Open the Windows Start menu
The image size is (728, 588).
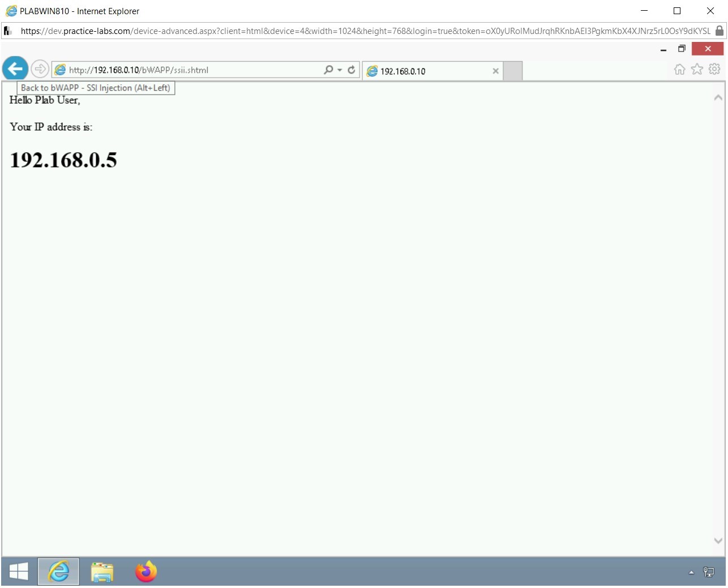[19, 572]
